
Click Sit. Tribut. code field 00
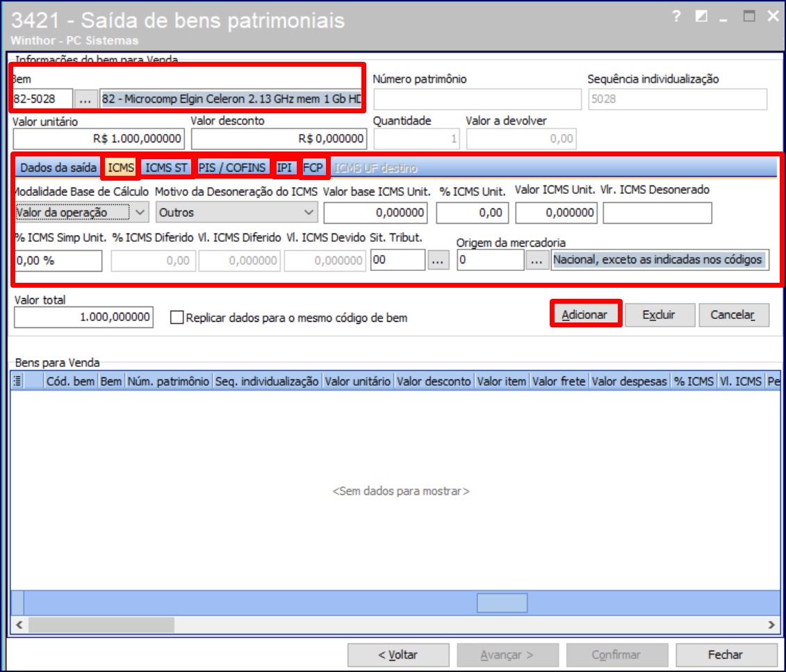(398, 260)
